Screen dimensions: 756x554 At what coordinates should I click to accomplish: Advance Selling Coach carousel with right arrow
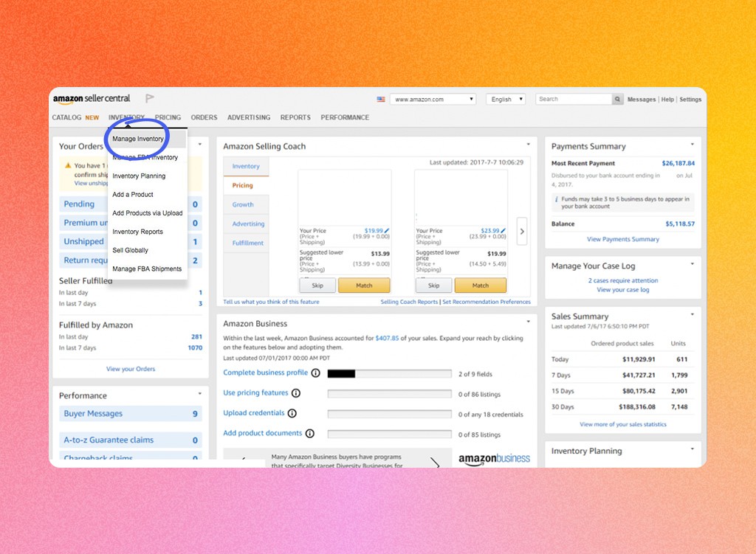point(522,231)
